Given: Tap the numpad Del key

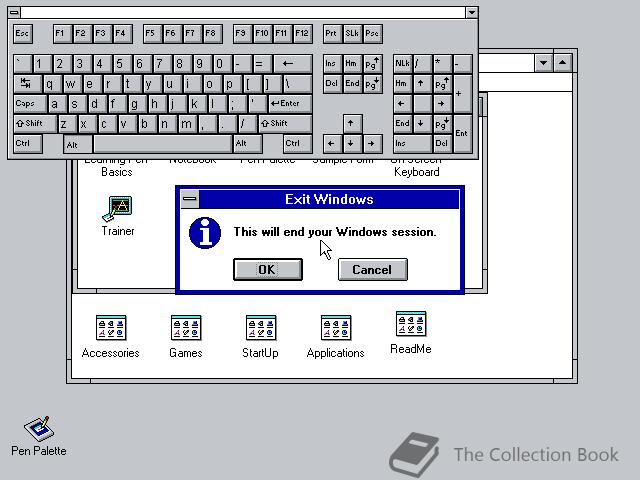Looking at the screenshot, I should [442, 144].
